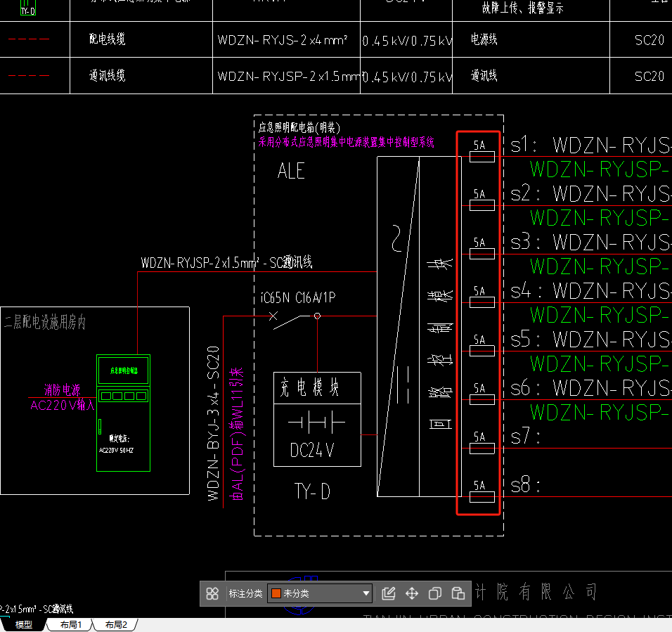This screenshot has height=632, width=672.
Task: Select the s2 circuit label
Action: point(524,193)
